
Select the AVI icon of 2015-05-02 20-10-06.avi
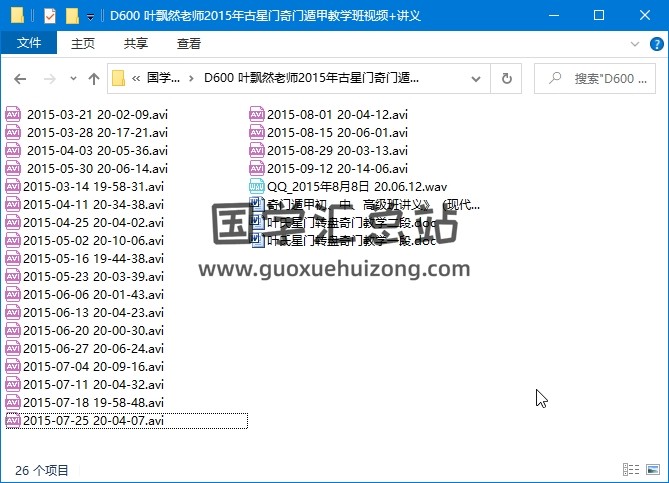pos(13,241)
